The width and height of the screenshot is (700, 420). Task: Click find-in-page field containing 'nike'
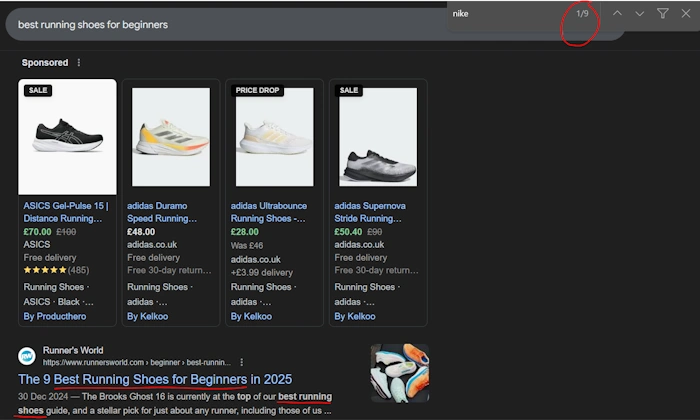(x=504, y=14)
